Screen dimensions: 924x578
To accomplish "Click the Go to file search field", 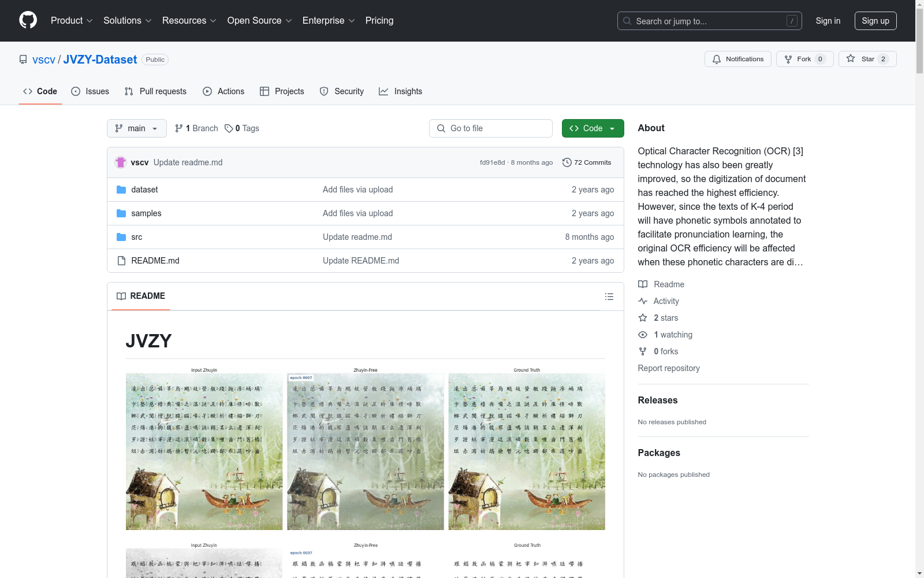I will 491,128.
